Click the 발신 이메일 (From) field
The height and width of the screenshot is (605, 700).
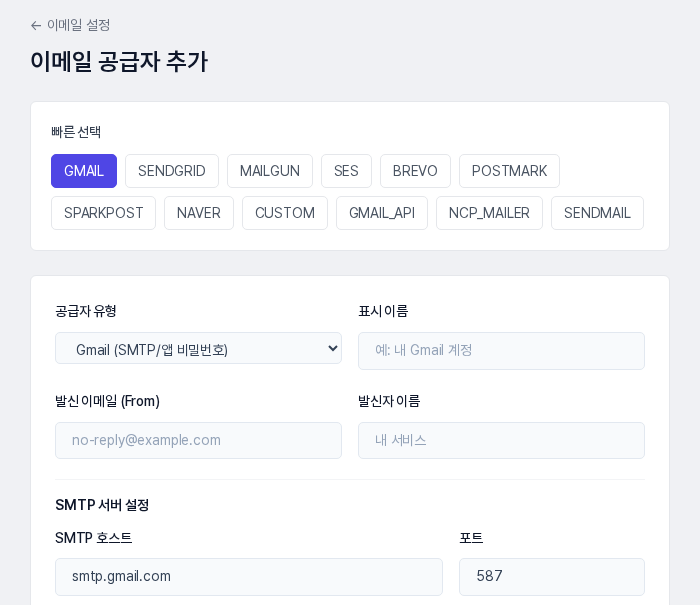click(x=198, y=441)
